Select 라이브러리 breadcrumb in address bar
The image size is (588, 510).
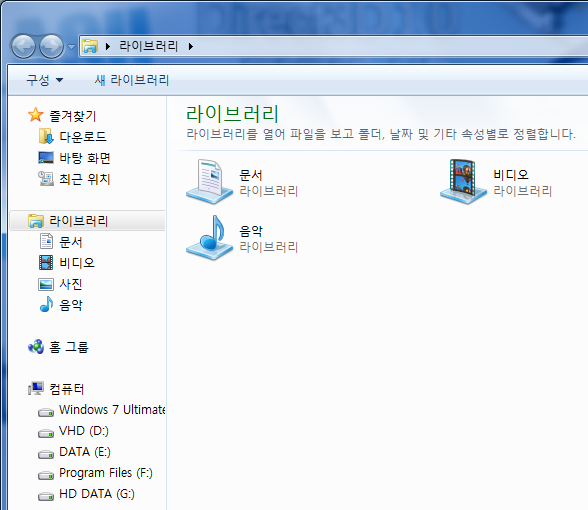tap(148, 46)
